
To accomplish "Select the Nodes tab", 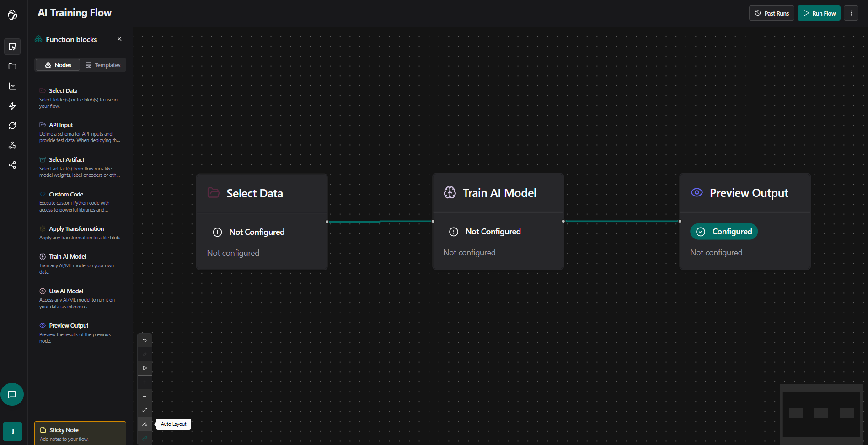I will point(58,65).
